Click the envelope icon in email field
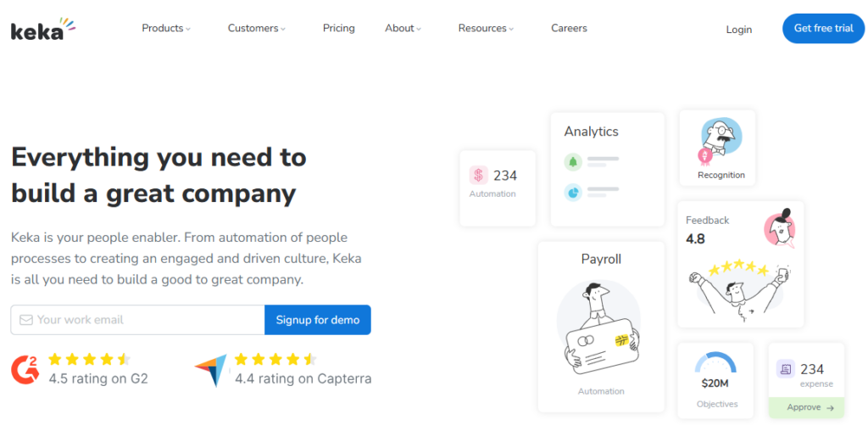This screenshot has width=868, height=431. [x=25, y=320]
